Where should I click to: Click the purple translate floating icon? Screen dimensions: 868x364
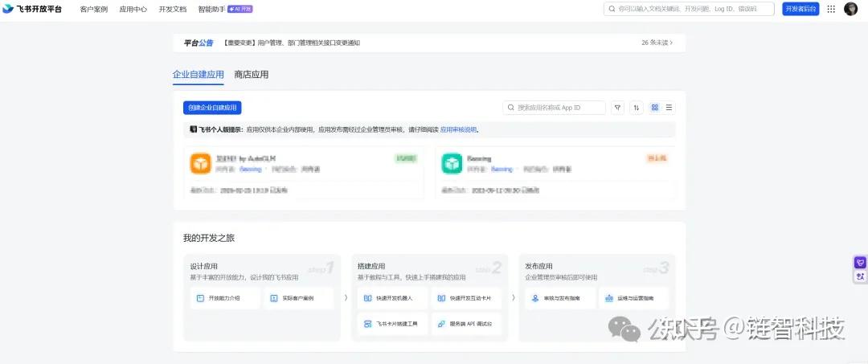[x=860, y=276]
